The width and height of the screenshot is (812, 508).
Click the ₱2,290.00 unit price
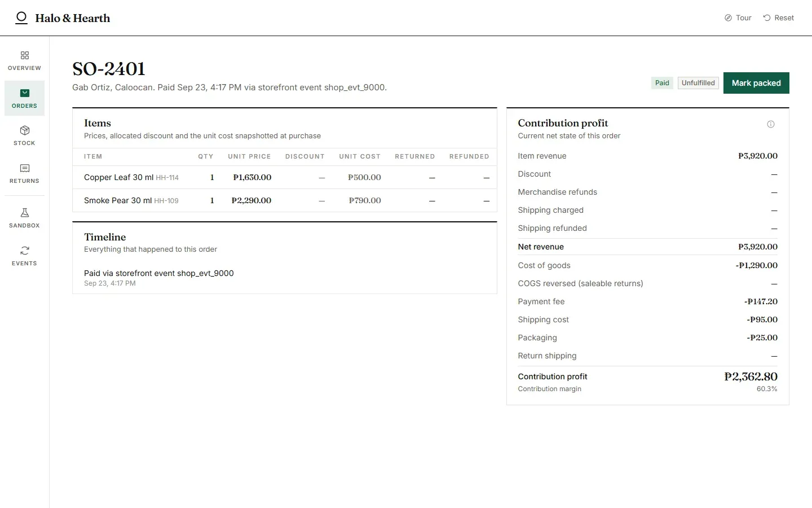tap(251, 200)
